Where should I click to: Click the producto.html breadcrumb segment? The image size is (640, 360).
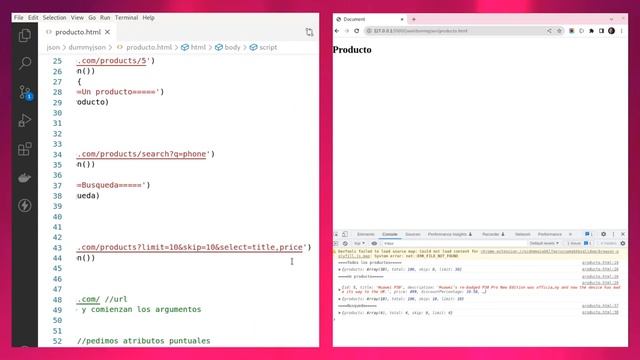144,47
